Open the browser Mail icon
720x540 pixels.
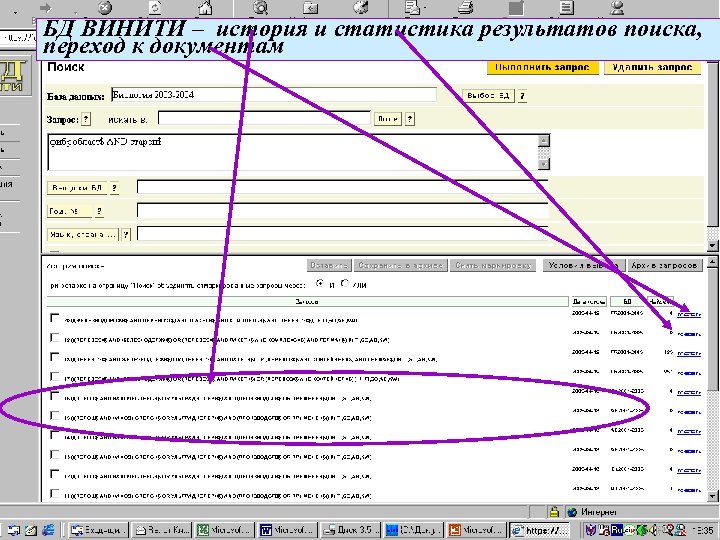click(x=413, y=7)
